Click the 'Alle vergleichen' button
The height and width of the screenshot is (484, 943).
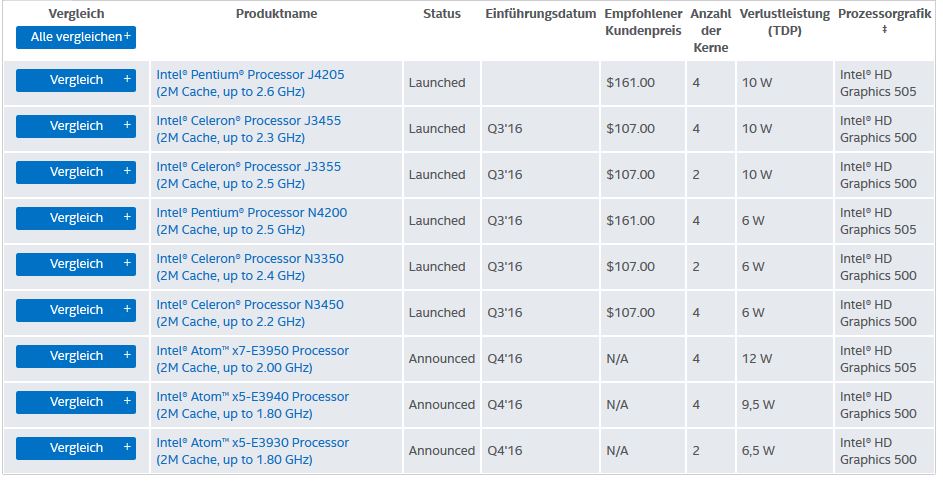[76, 37]
